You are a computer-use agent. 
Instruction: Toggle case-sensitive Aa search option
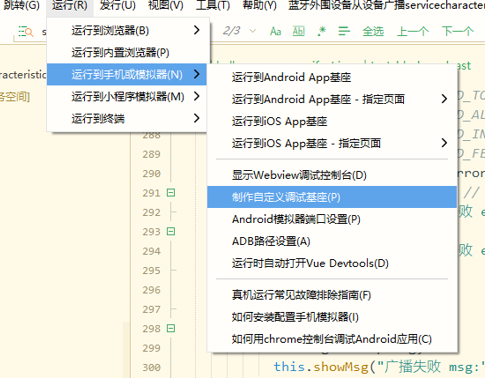pos(275,31)
